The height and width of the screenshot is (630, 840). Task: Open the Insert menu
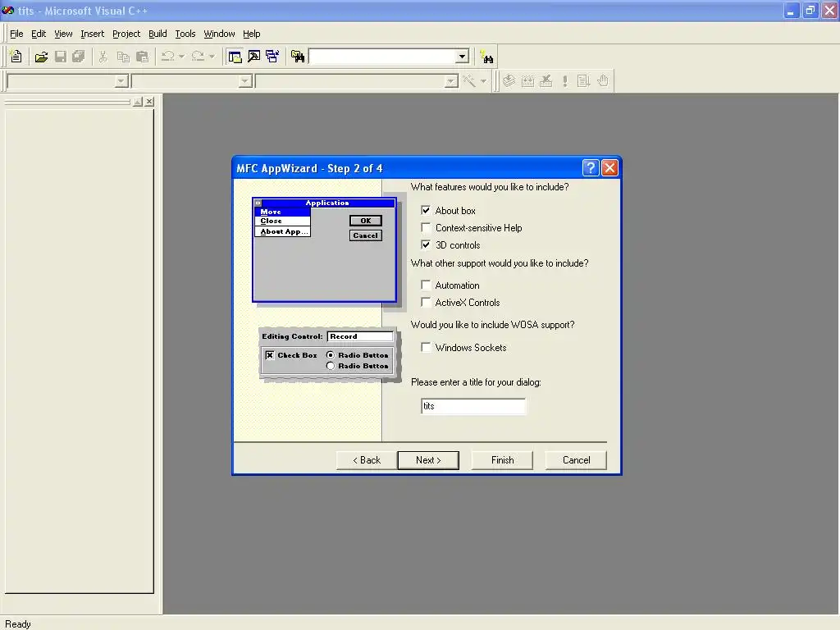pos(92,34)
